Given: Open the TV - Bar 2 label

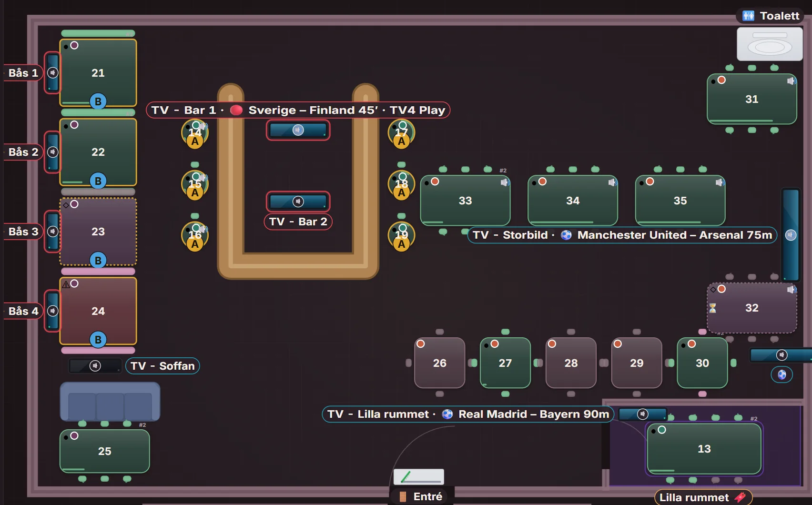Looking at the screenshot, I should [298, 222].
